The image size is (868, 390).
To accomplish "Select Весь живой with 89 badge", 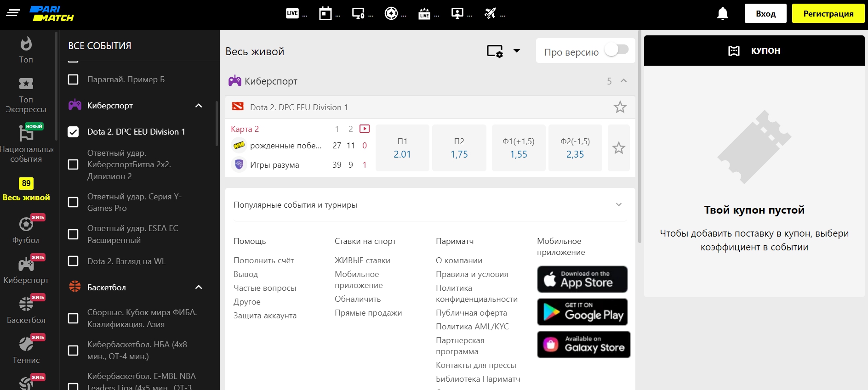I will coord(26,190).
